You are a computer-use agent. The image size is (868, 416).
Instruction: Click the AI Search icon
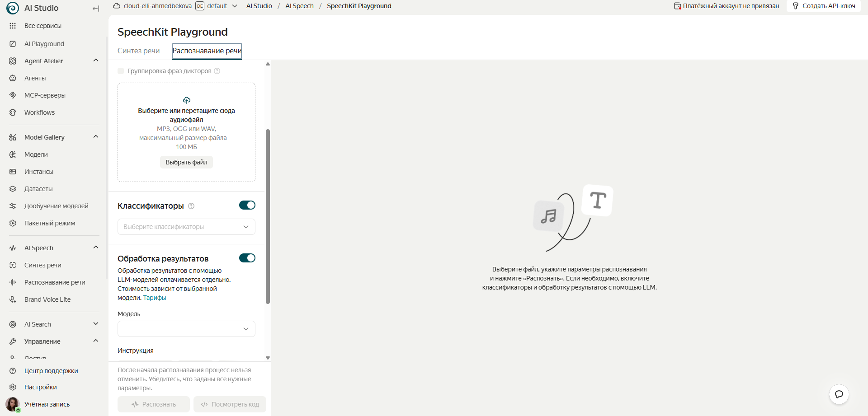click(x=13, y=324)
